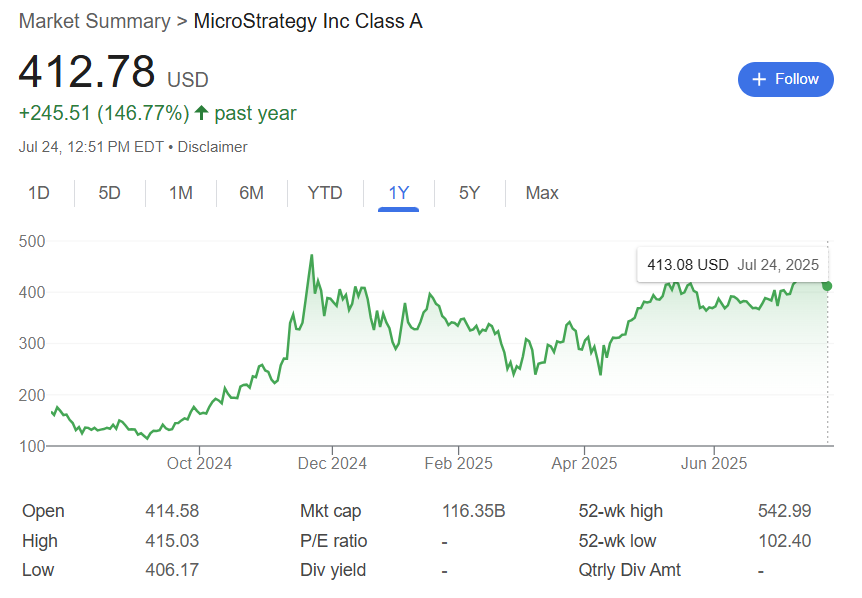Follow MicroStrategy stock

tap(786, 79)
